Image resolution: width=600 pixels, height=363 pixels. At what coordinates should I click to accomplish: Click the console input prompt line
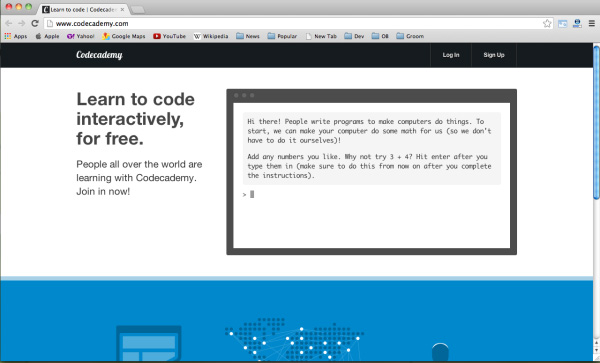click(371, 195)
